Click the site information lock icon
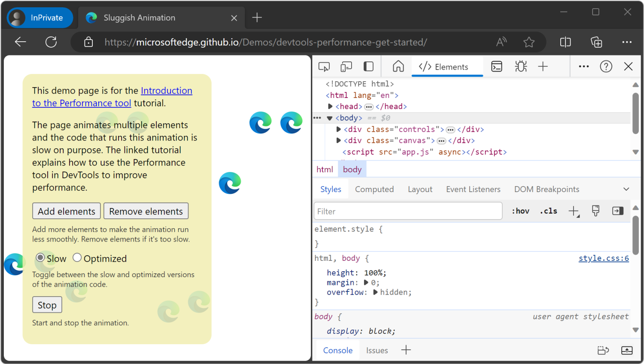This screenshot has height=364, width=644. [88, 42]
